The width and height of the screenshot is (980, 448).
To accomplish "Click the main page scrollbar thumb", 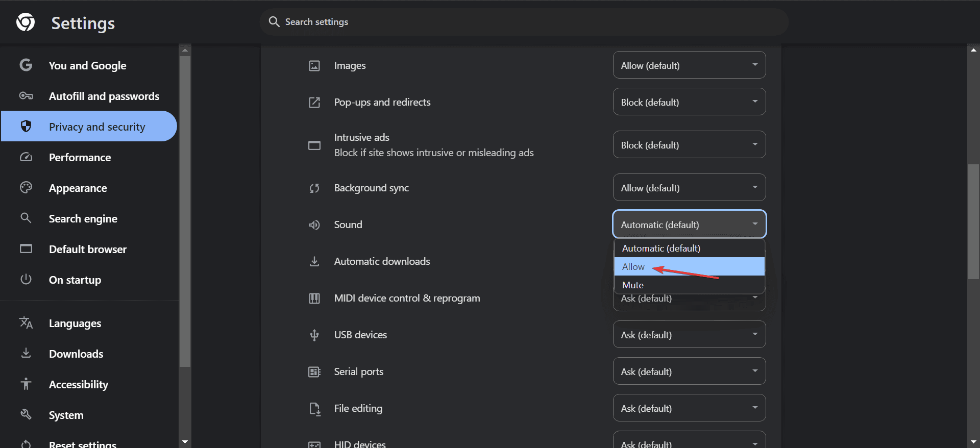I will [x=973, y=221].
